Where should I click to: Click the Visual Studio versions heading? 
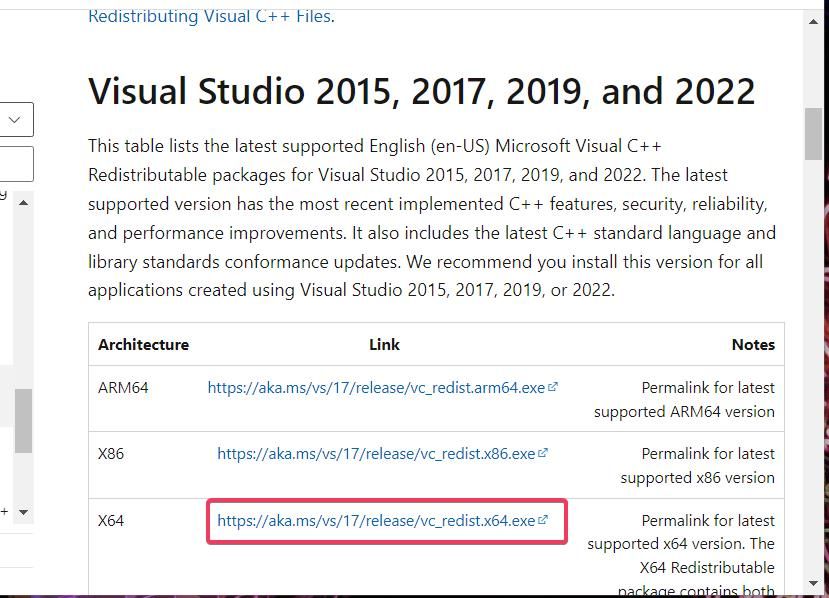[421, 90]
